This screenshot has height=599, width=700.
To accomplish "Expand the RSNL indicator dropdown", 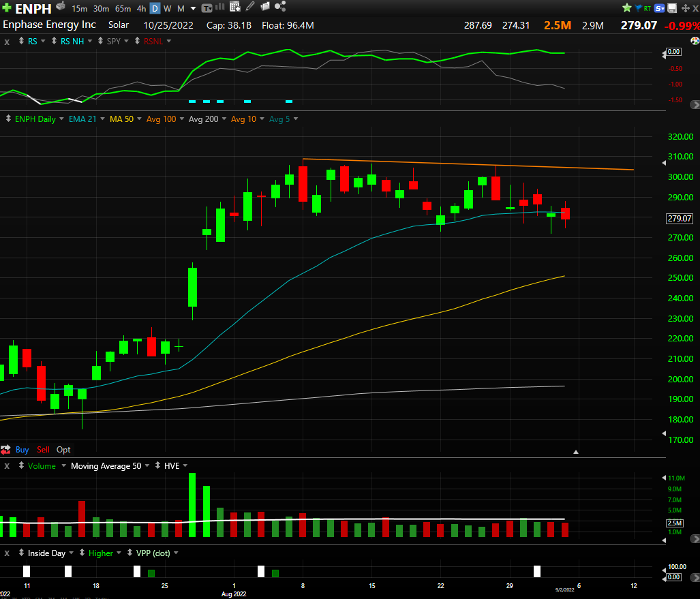I will click(x=169, y=41).
